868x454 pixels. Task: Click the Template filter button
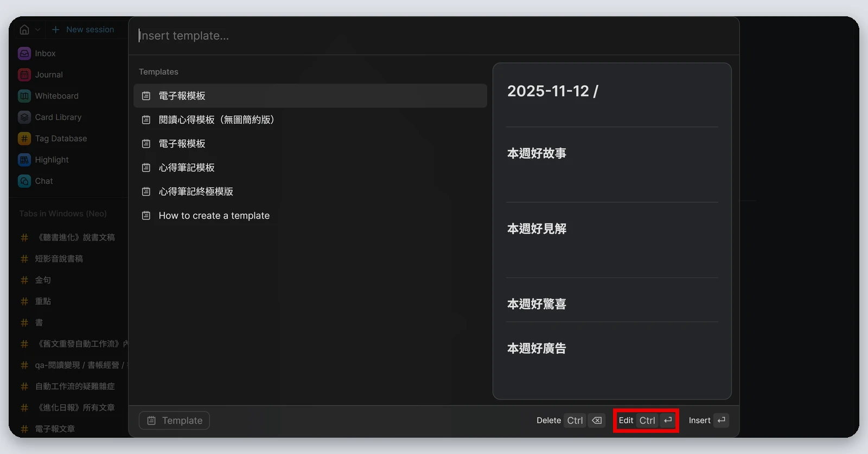pos(174,420)
